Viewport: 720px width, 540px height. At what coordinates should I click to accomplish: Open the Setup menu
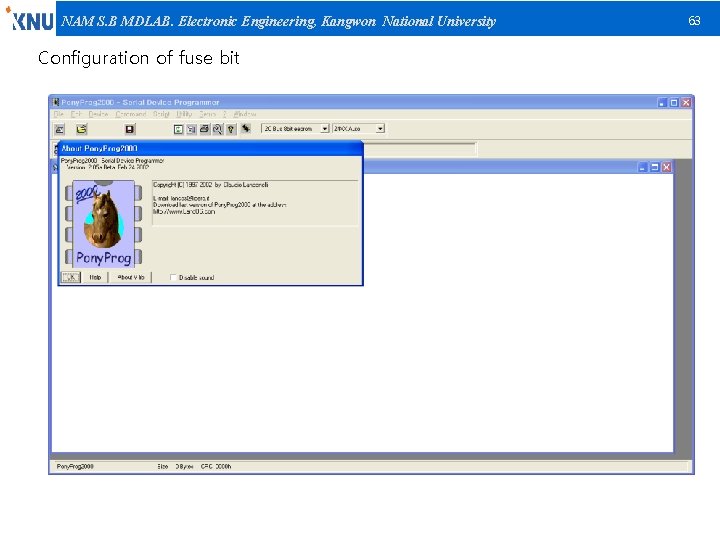click(208, 114)
